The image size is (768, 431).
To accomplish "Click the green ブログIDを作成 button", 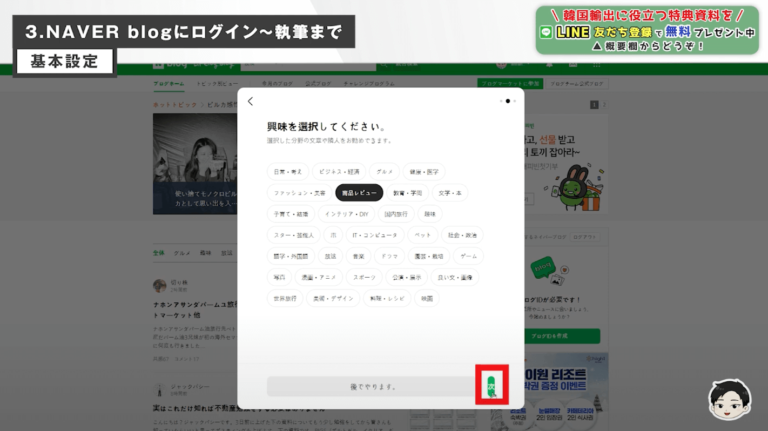I will [562, 336].
